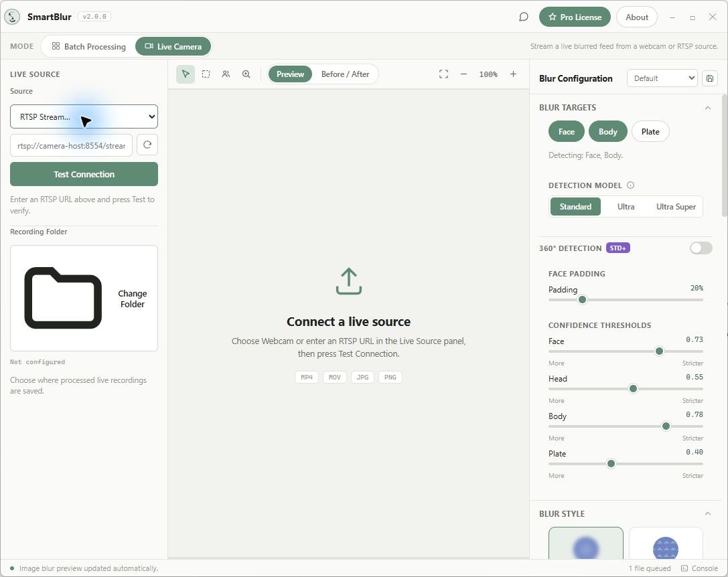Image resolution: width=728 pixels, height=577 pixels.
Task: Switch to Batch Processing mode
Action: click(88, 46)
